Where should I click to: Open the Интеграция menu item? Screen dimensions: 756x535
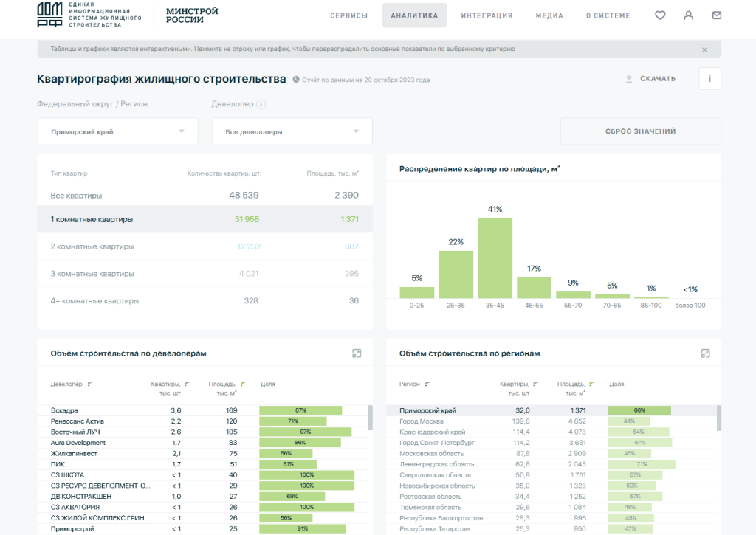487,15
